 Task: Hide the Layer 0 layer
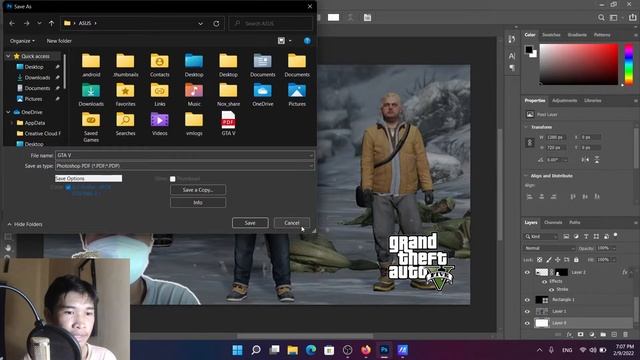[x=527, y=323]
